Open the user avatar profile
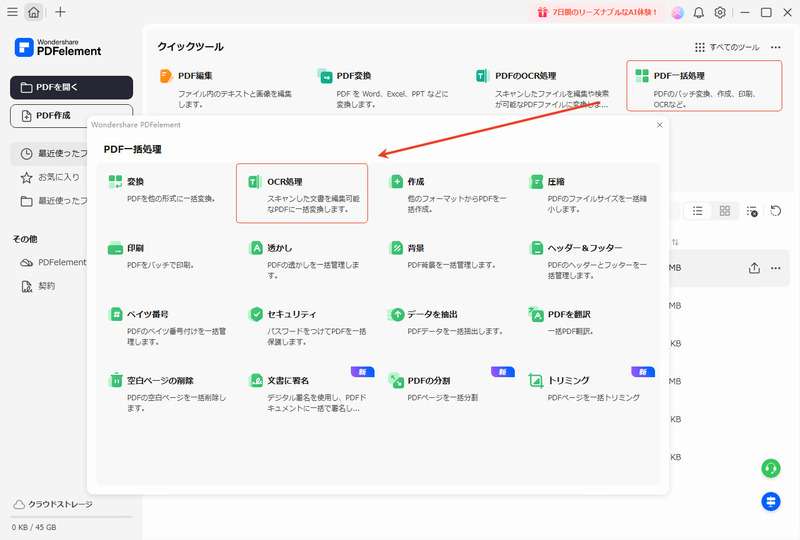Screen dimensions: 800x540 (678, 12)
